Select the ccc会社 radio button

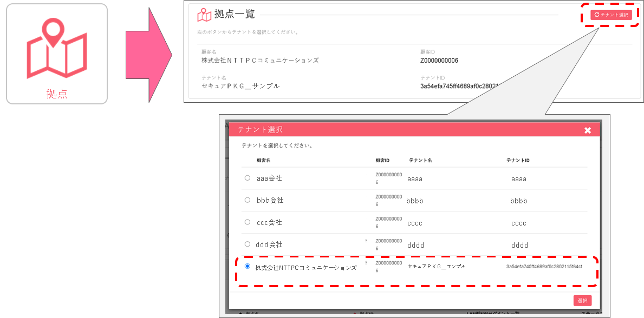[x=247, y=222]
